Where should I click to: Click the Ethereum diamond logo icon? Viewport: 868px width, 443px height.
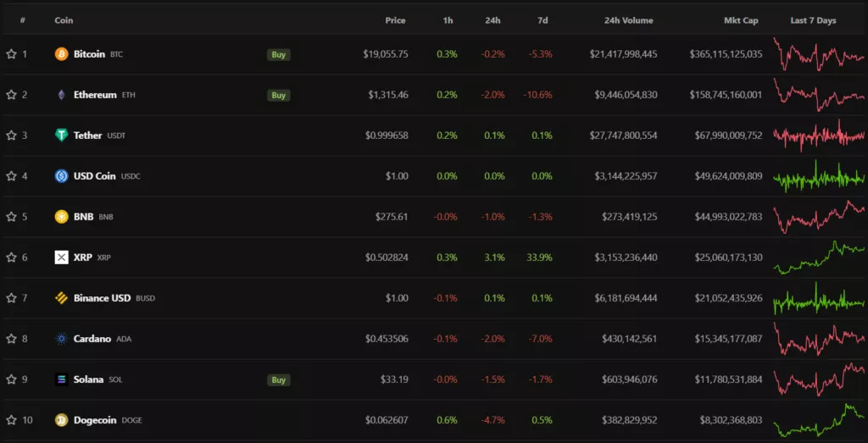tap(61, 95)
